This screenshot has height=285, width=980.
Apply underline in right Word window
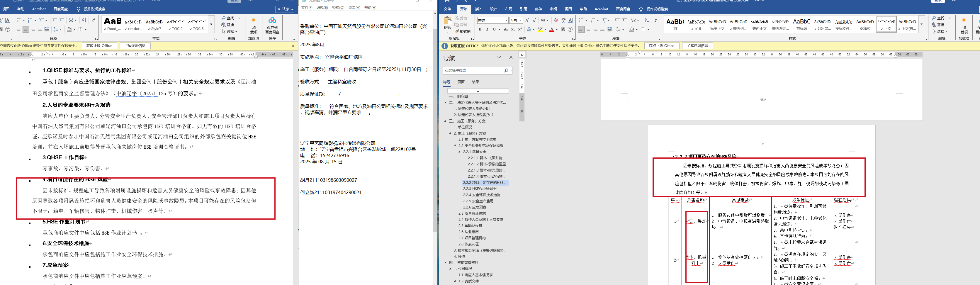494,29
